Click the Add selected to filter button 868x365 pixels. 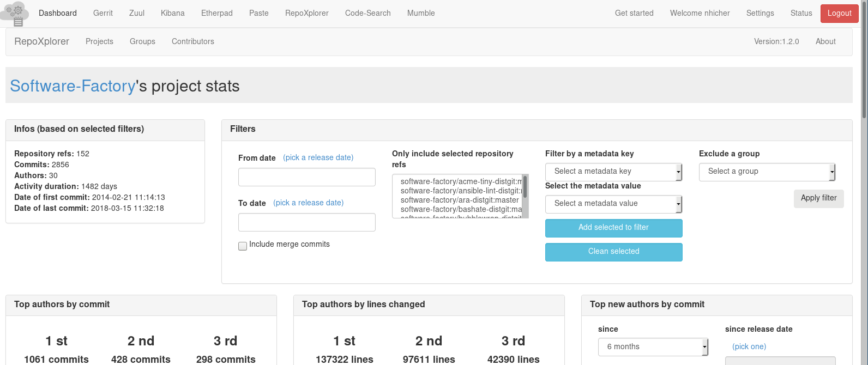[x=613, y=228]
